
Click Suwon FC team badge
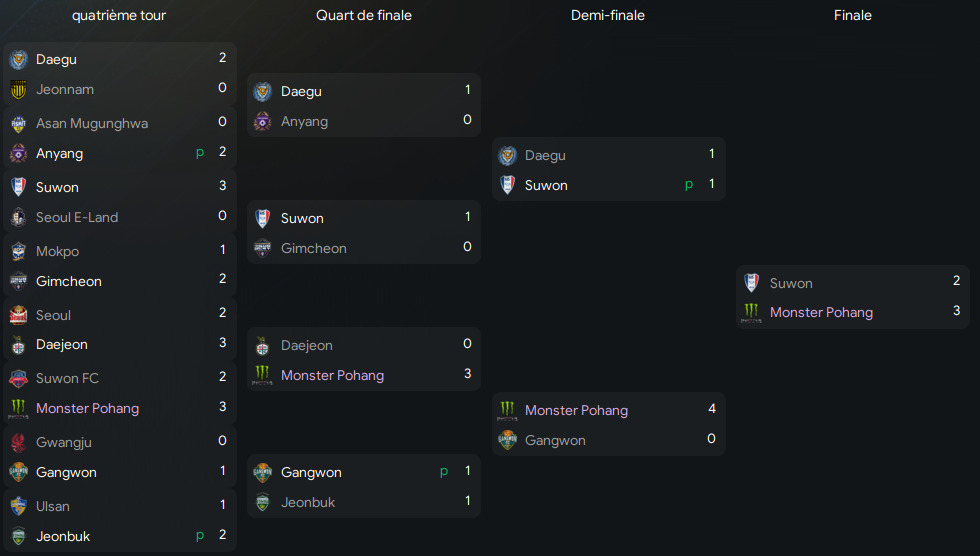click(x=18, y=379)
